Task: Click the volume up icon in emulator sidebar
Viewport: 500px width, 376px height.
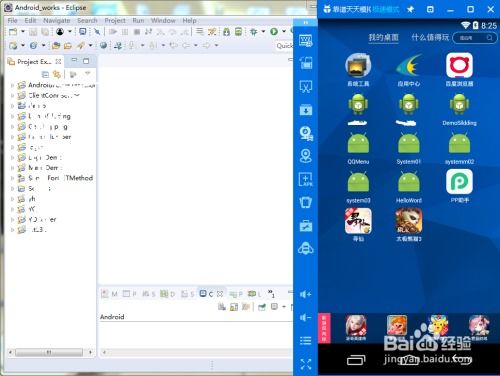Action: pos(305,294)
